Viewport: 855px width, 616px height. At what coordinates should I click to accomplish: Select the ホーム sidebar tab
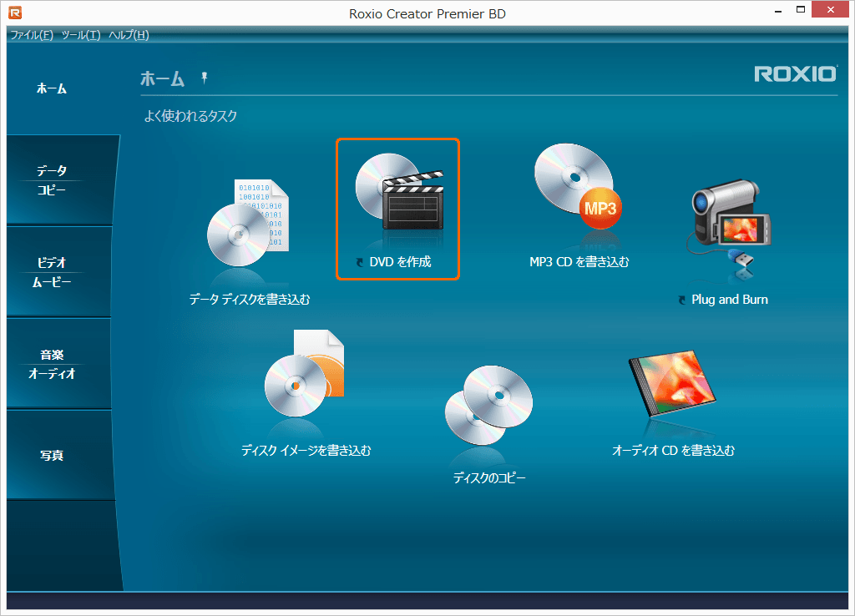52,88
